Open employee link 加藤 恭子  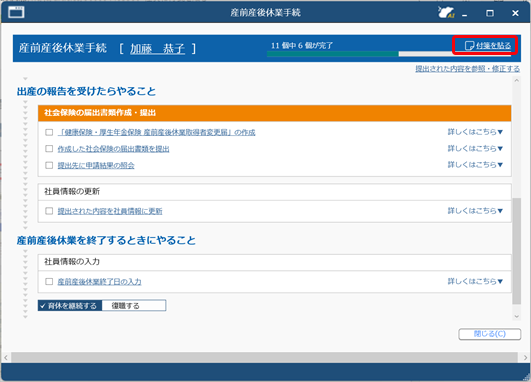click(x=157, y=49)
